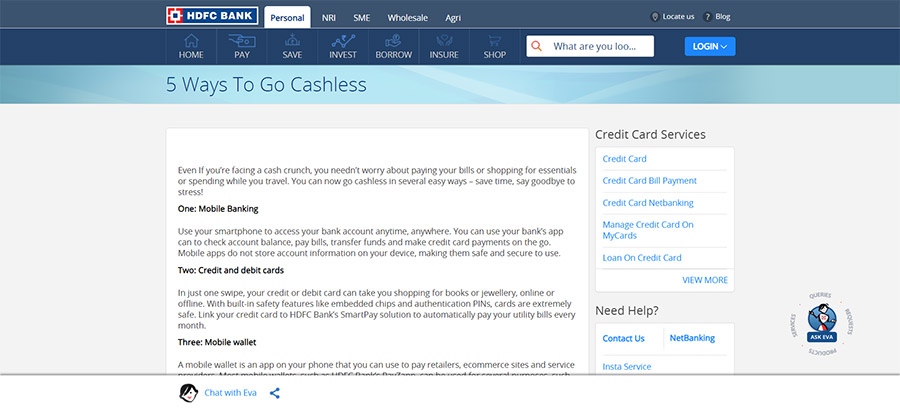Switch to the SME tab
This screenshot has height=409, width=900.
click(x=362, y=18)
